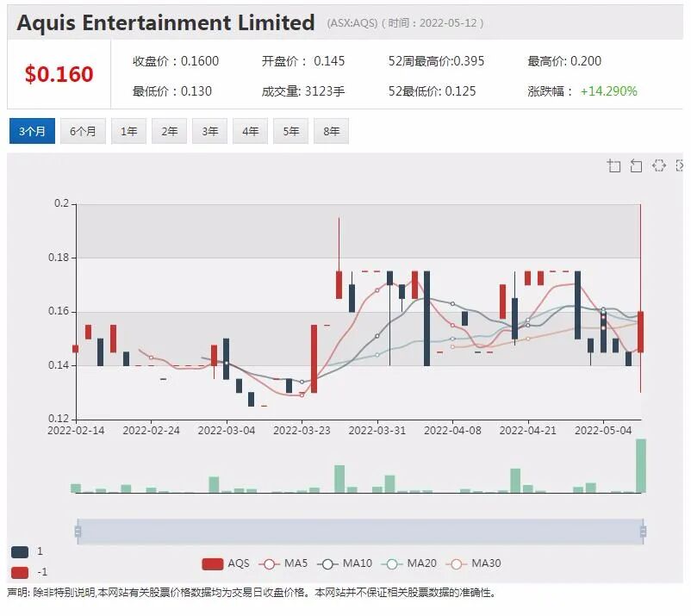Viewport: 691px width, 616px height.
Task: Hide the MA20 moving average legend
Action: (x=409, y=563)
